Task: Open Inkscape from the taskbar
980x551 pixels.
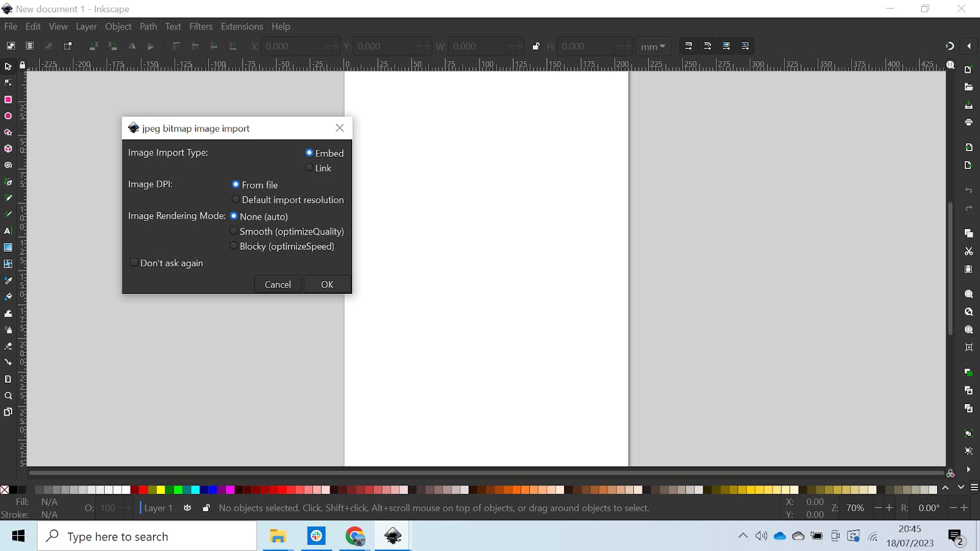Action: click(391, 536)
